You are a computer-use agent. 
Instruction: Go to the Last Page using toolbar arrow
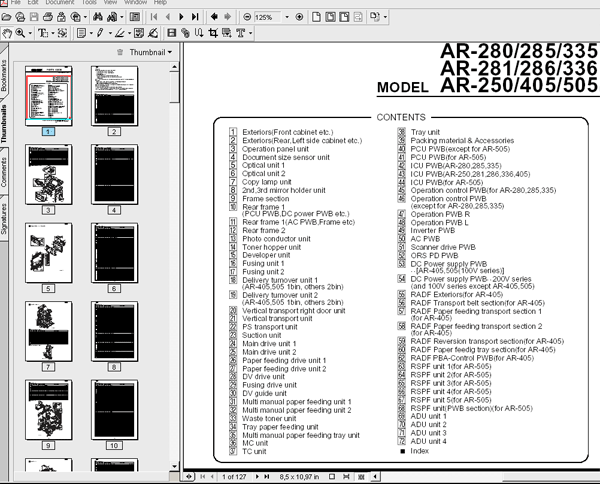point(196,17)
